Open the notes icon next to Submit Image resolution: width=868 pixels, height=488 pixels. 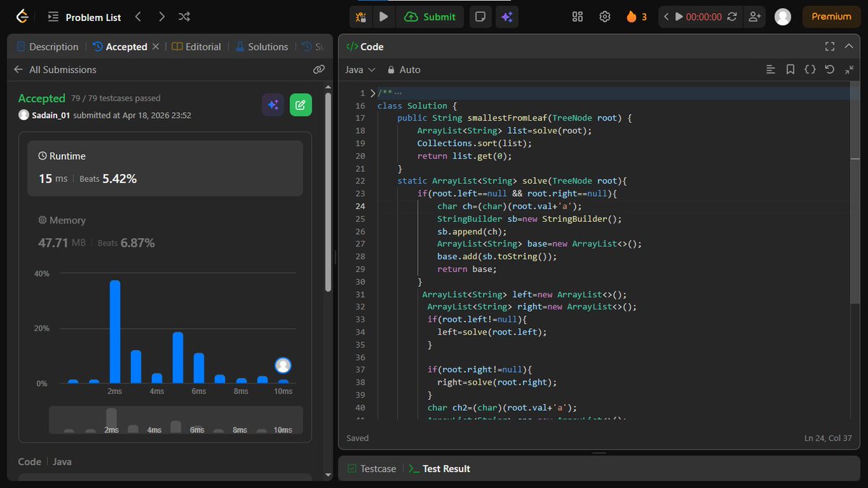[x=479, y=17]
